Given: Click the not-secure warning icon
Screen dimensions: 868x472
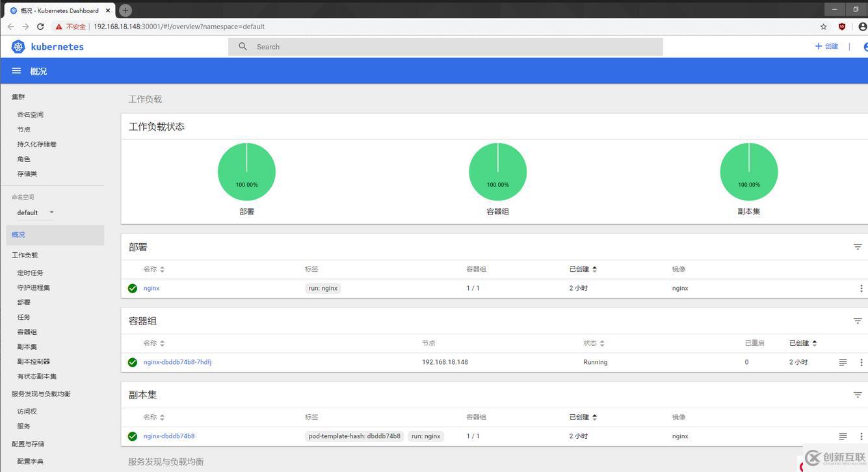Looking at the screenshot, I should click(59, 27).
